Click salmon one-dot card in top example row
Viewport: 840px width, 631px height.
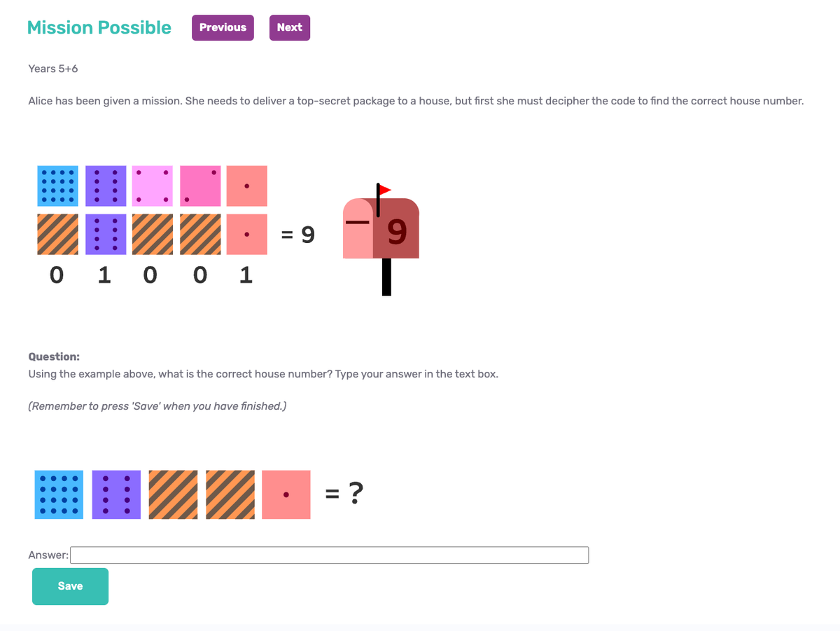click(247, 186)
